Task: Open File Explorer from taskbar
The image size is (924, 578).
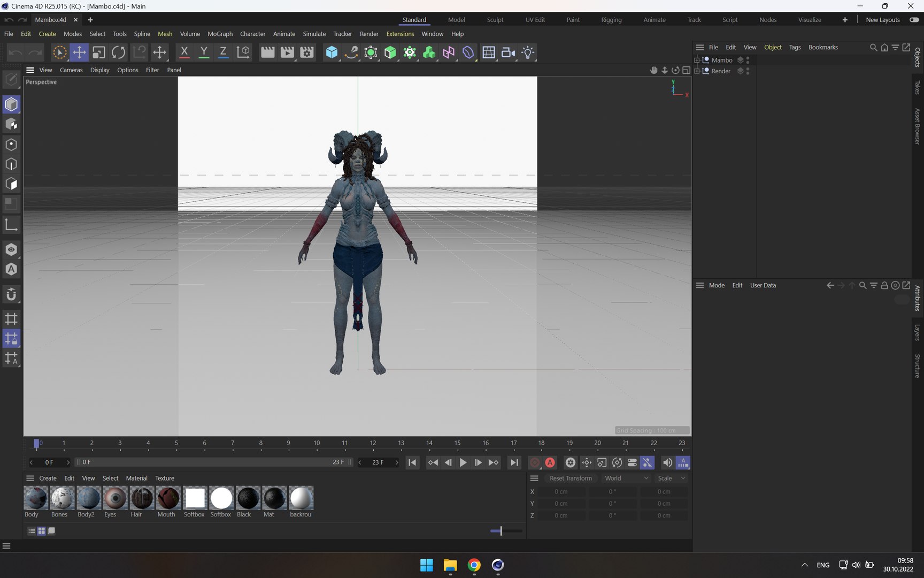Action: click(x=450, y=565)
